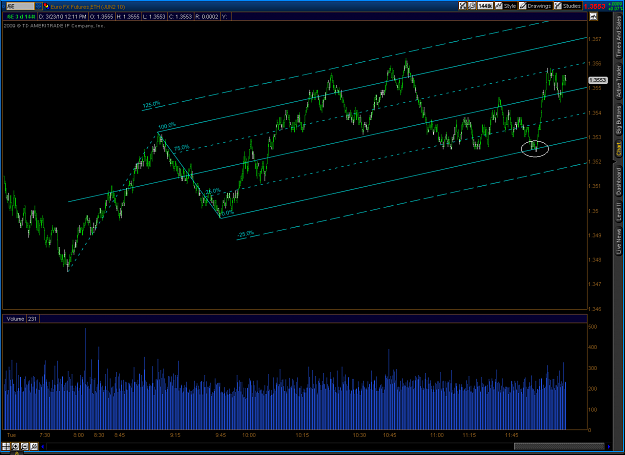
Task: Click the grid layout icon at bottom left
Action: click(6, 447)
